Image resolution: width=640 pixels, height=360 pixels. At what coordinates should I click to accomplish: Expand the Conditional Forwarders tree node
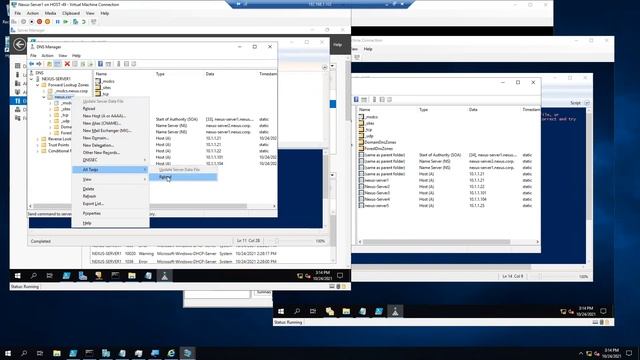[38, 151]
